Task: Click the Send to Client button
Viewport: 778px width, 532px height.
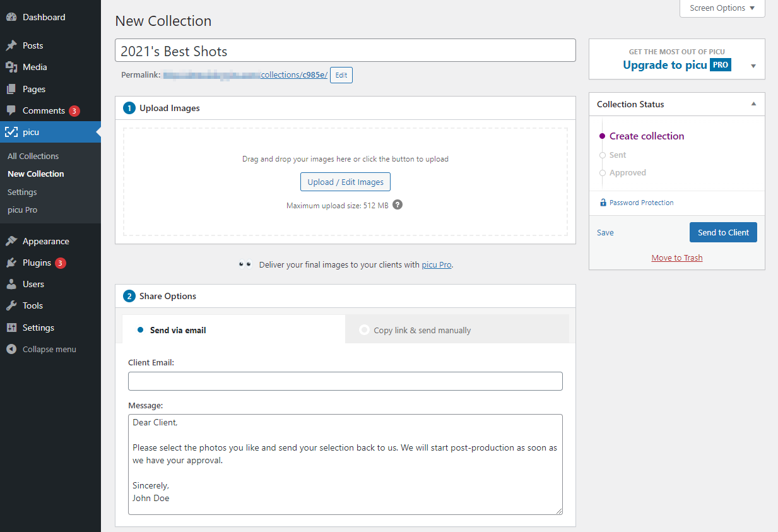Action: (723, 232)
